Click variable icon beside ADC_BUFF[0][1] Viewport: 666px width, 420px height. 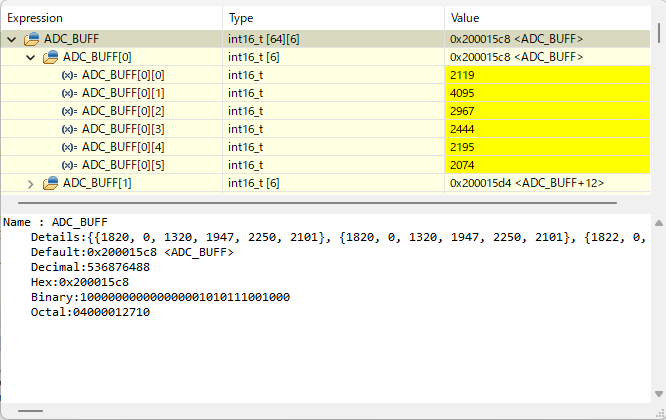(69, 93)
